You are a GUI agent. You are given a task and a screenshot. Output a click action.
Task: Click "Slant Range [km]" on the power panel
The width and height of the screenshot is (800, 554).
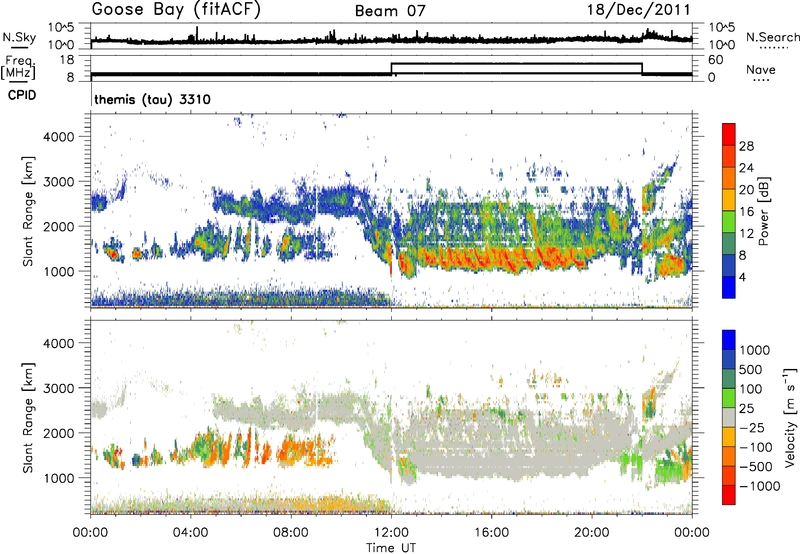[28, 211]
